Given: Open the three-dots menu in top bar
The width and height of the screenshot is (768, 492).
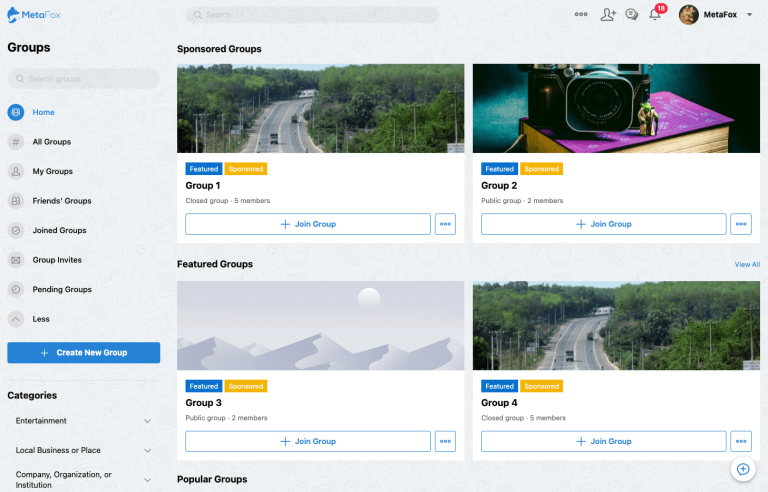Looking at the screenshot, I should coord(581,15).
